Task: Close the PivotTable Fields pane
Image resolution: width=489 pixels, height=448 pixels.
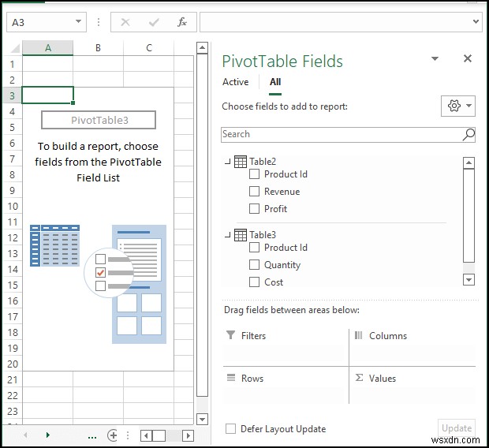Action: coord(467,58)
